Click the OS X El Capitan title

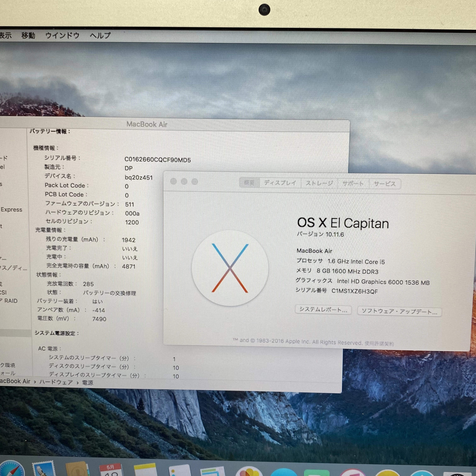(343, 223)
